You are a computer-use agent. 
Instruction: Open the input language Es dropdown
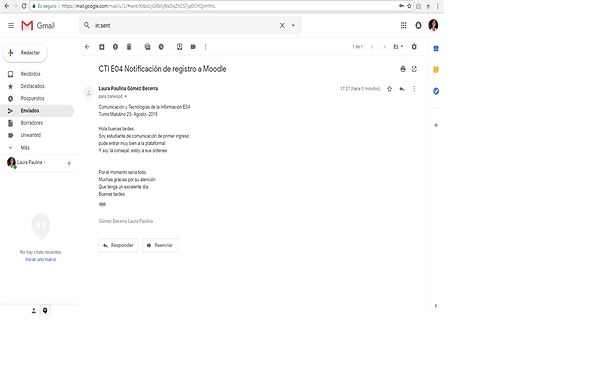coord(398,47)
